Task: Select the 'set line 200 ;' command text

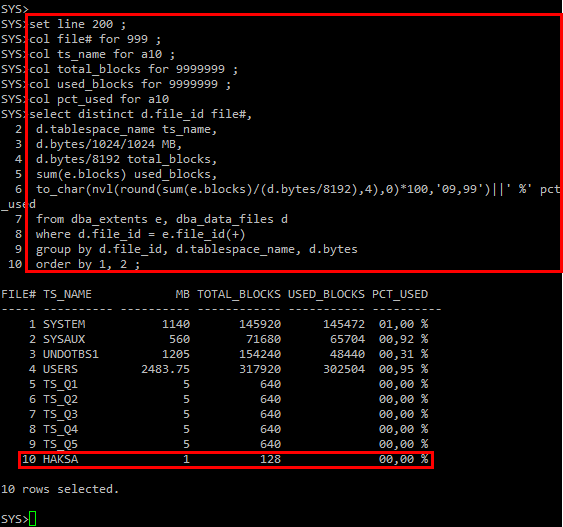Action: pyautogui.click(x=78, y=24)
